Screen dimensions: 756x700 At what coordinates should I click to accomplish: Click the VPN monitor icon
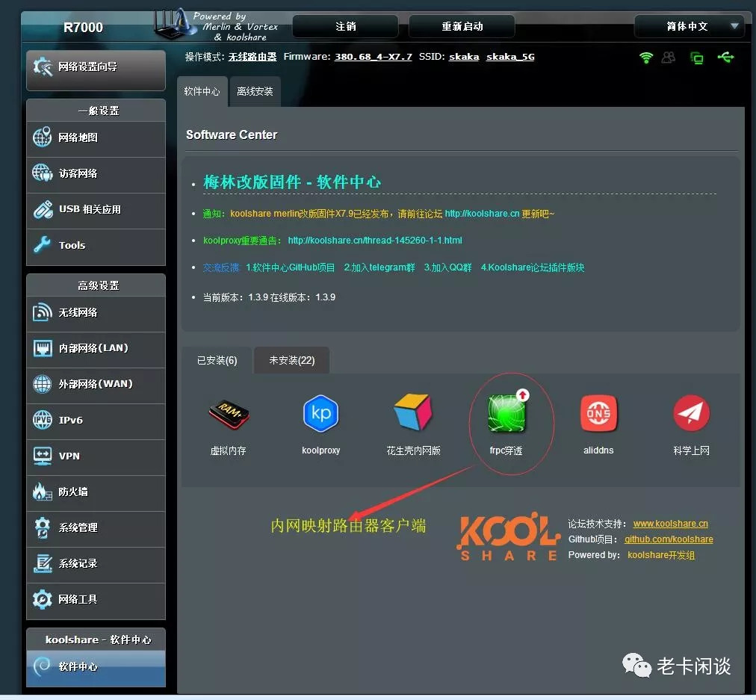pyautogui.click(x=43, y=456)
